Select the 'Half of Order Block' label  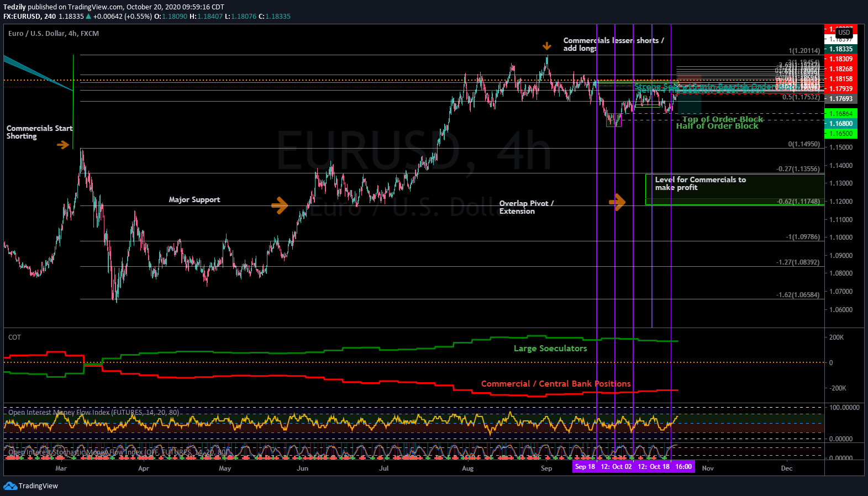pos(717,126)
